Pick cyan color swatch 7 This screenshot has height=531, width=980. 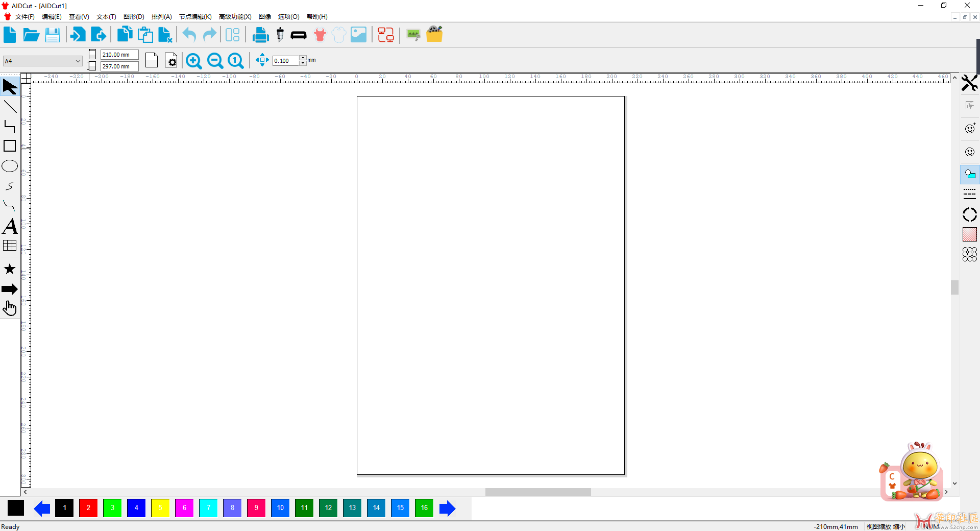point(208,508)
